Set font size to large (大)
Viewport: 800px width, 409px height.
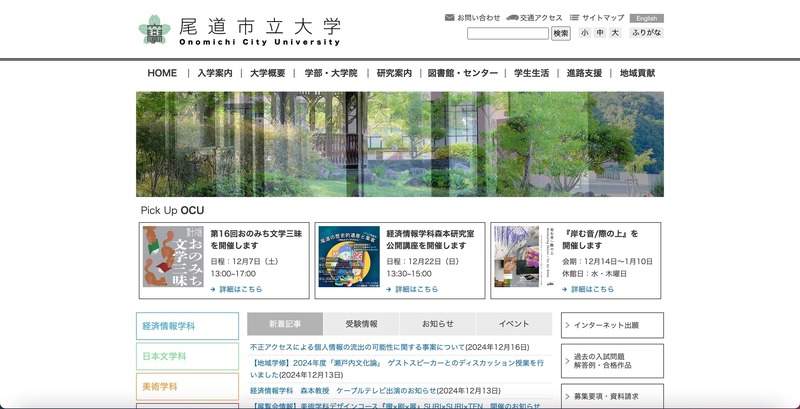coord(615,33)
